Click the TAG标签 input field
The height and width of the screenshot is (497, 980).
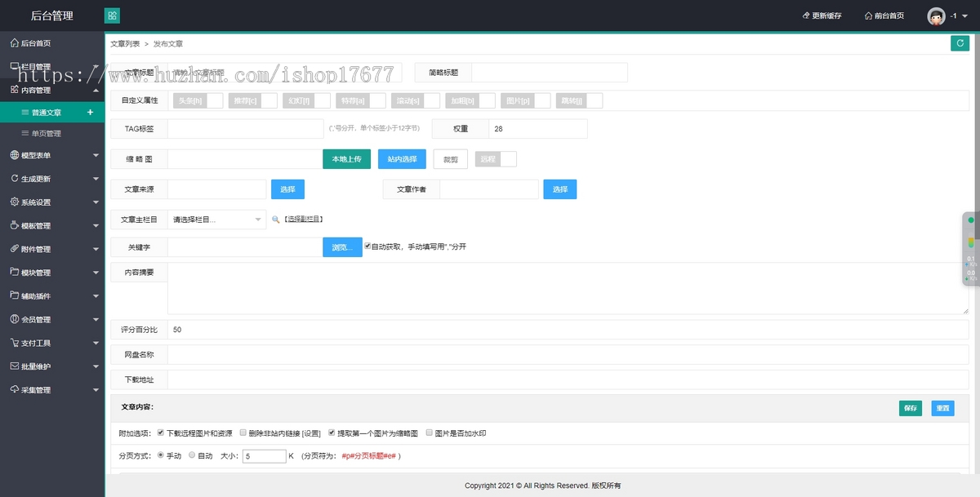point(245,129)
